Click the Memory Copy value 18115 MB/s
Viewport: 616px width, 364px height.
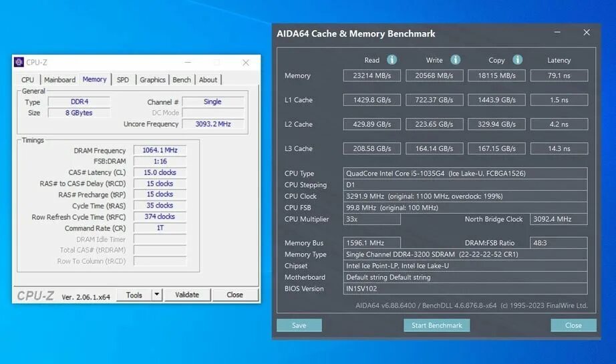pos(496,75)
